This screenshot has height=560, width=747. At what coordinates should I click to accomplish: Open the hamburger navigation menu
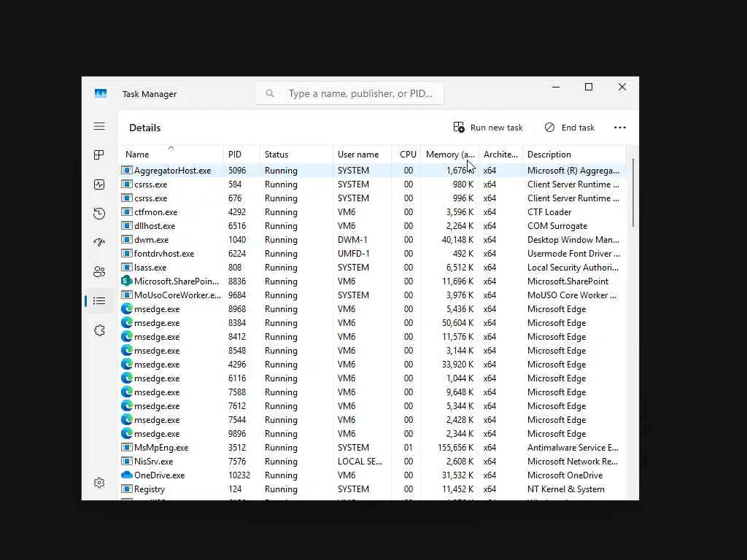pyautogui.click(x=99, y=126)
